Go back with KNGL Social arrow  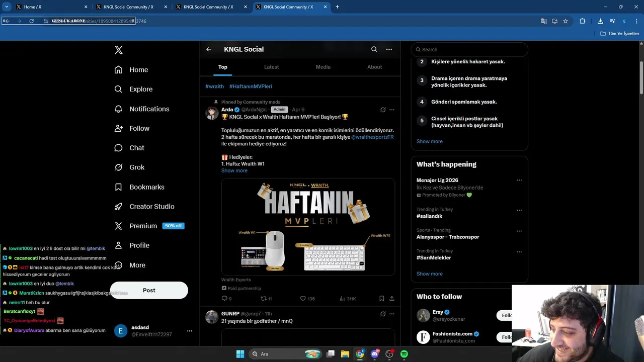click(209, 49)
